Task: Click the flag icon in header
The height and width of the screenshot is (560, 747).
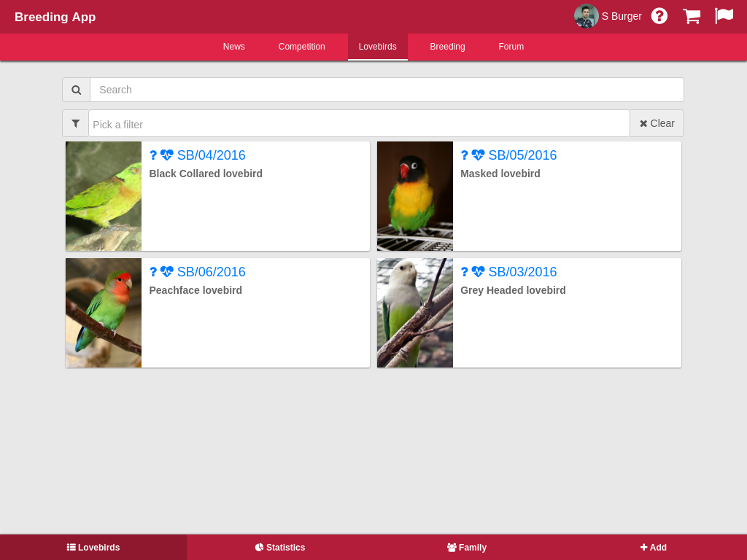Action: click(724, 16)
